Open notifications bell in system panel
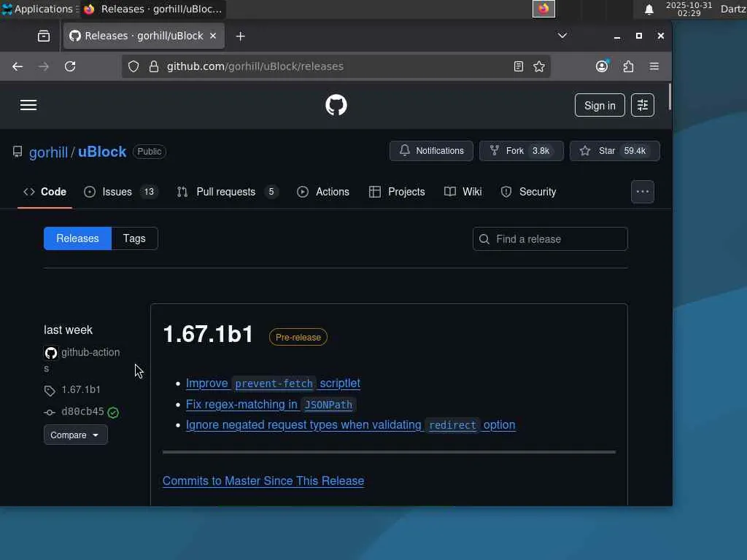 point(649,9)
